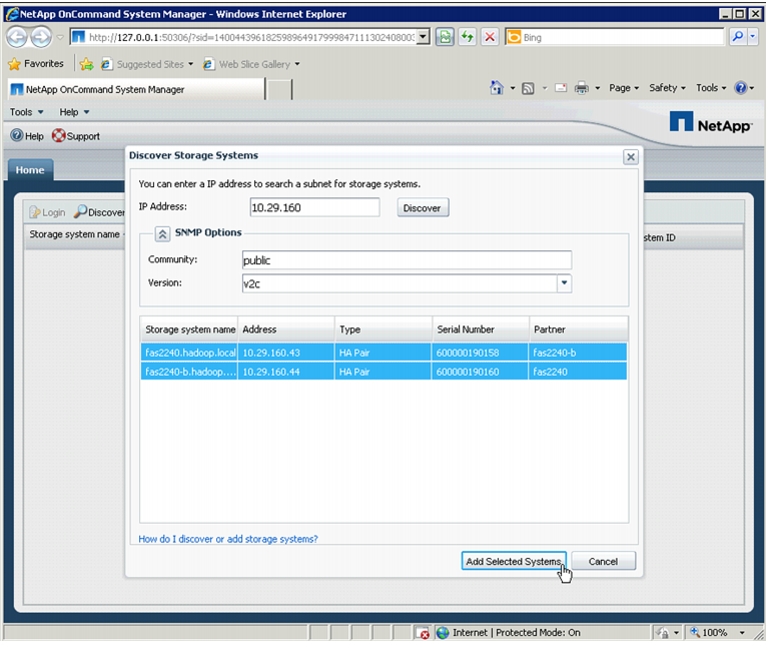Click the browser Back arrow button
Image resolution: width=768 pixels, height=671 pixels.
click(18, 37)
